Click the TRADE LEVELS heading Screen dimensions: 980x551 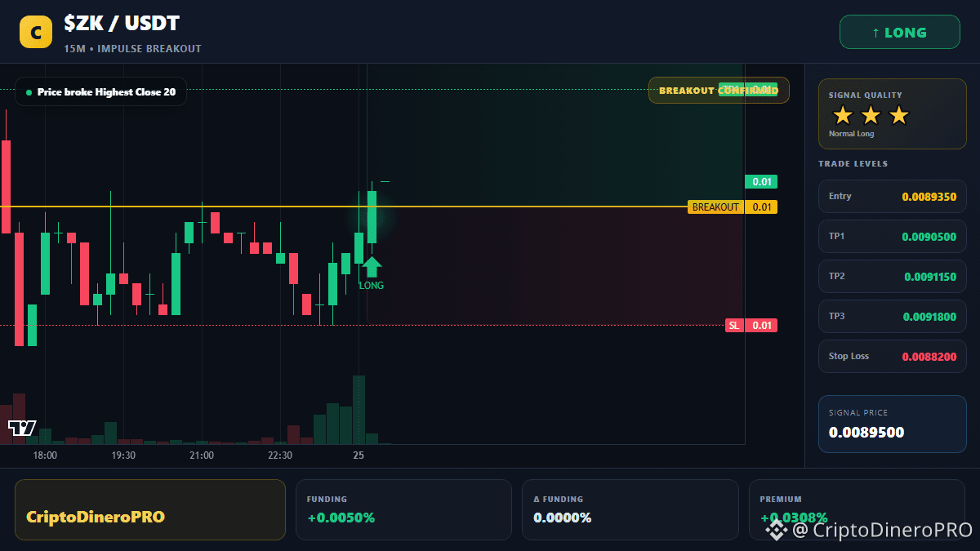coord(853,164)
